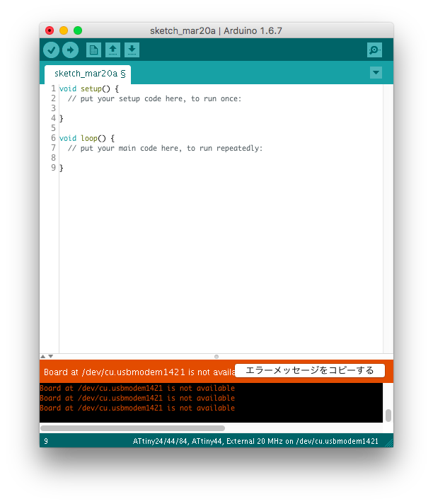Click the horizontal scrollbar under the console
This screenshot has height=504, width=433.
point(133,428)
